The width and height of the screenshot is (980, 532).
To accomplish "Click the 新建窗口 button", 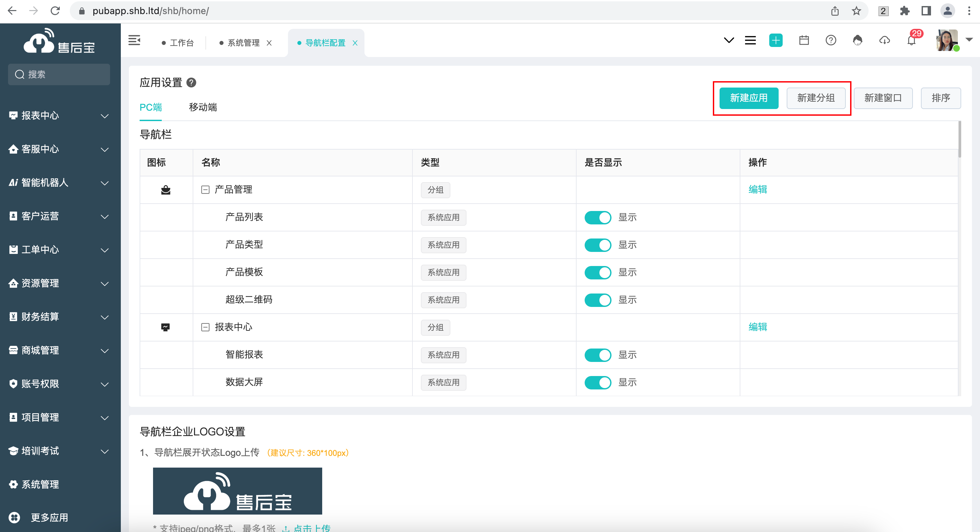I will click(883, 98).
